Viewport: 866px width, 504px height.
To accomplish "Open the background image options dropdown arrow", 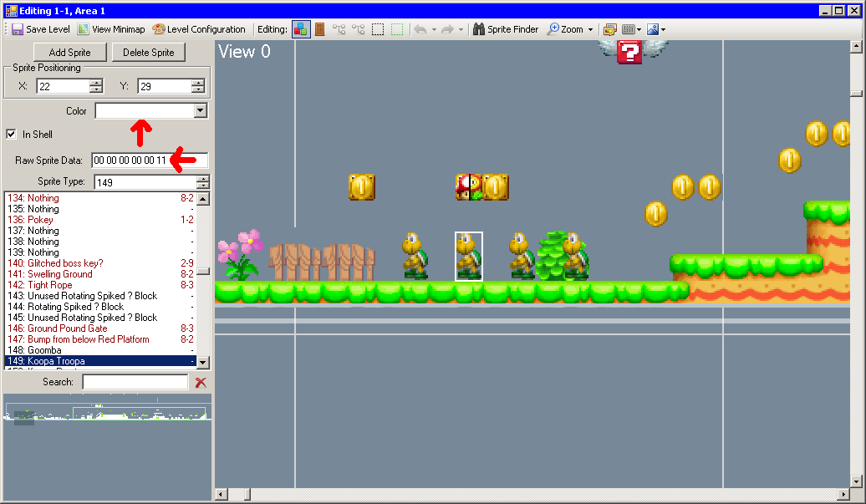I will pos(663,29).
